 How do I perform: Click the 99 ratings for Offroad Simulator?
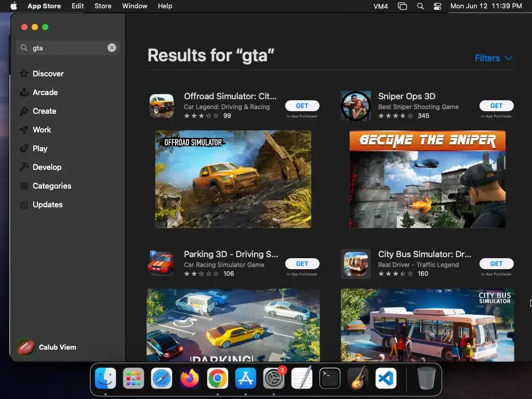(x=228, y=116)
